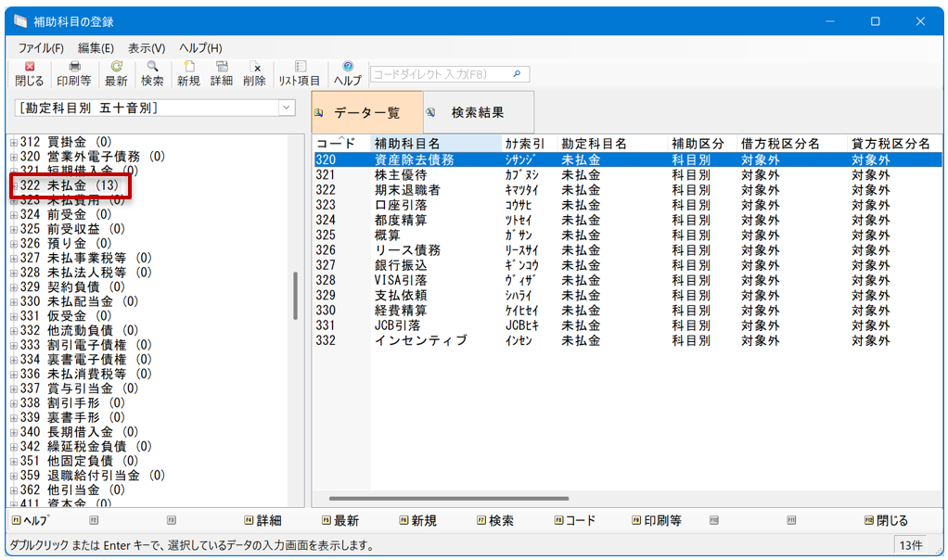
Task: Select 328 未払法人税等 in the tree
Action: click(85, 273)
